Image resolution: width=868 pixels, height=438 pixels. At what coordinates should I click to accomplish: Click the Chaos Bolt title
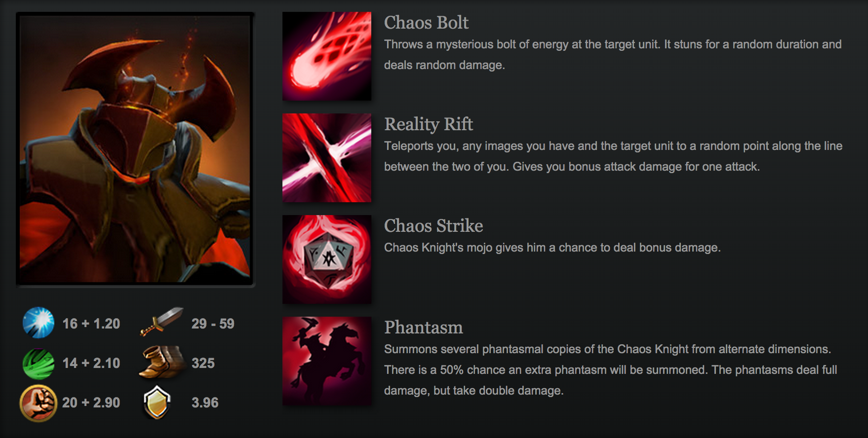pyautogui.click(x=426, y=23)
